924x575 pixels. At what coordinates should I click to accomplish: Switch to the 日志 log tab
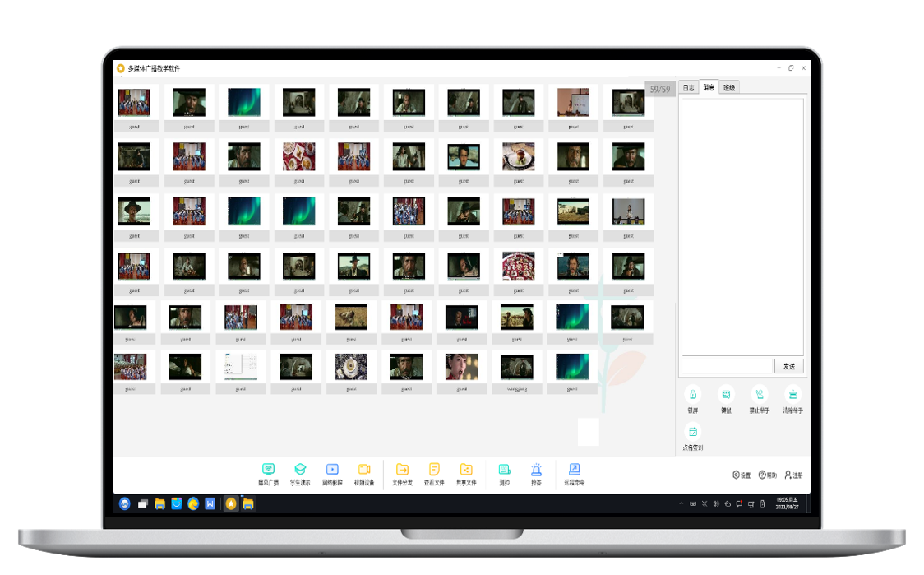(688, 87)
